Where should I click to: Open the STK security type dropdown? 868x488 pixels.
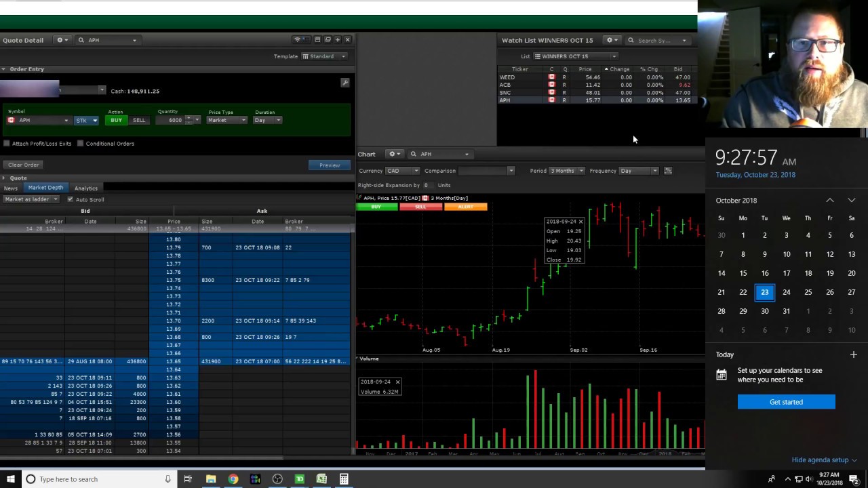pyautogui.click(x=86, y=121)
